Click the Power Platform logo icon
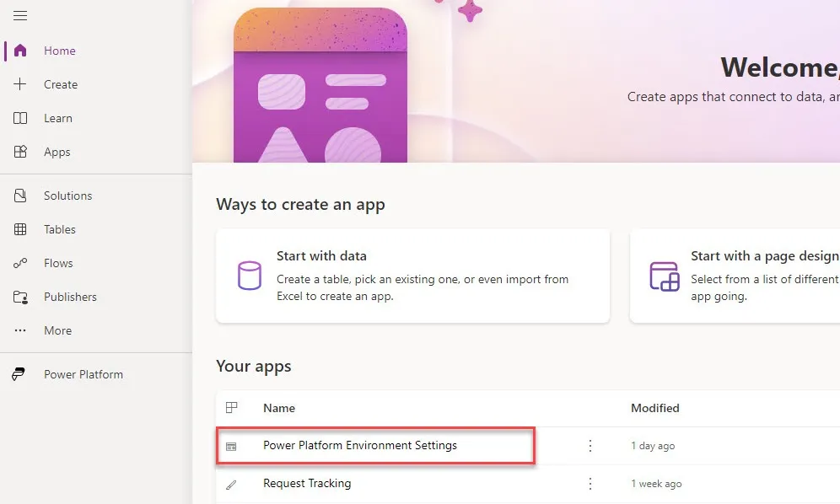The width and height of the screenshot is (840, 504). (x=19, y=374)
